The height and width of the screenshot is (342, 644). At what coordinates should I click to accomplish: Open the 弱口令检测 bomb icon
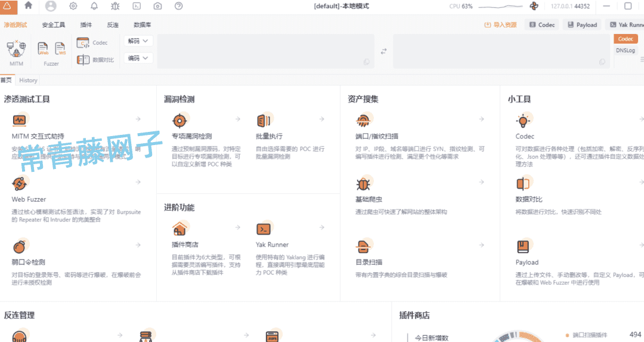click(x=19, y=247)
